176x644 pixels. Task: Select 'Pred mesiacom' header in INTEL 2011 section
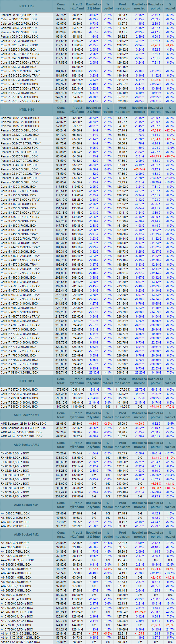click(x=122, y=381)
